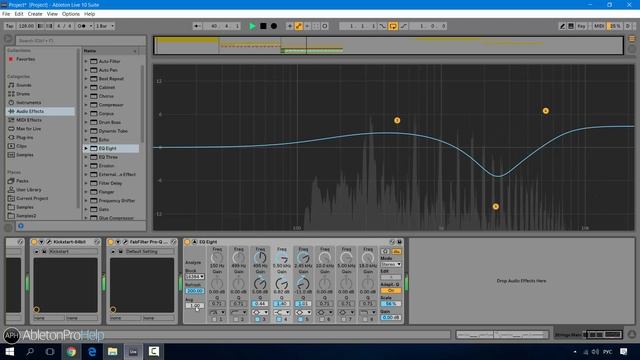This screenshot has width=640, height=360.
Task: Toggle EQ Eight device activator
Action: [x=187, y=242]
